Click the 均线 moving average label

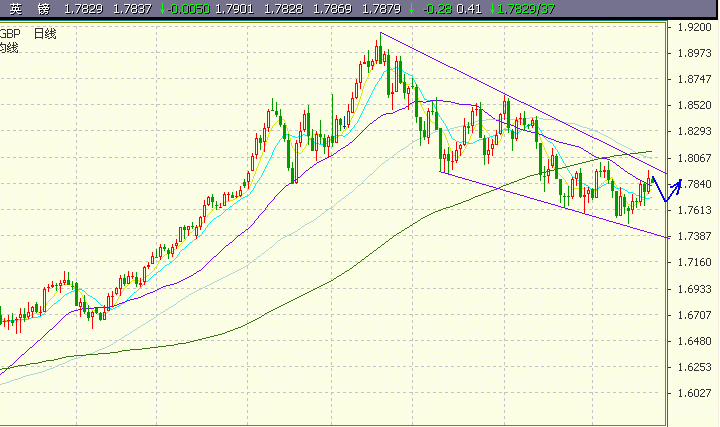9,48
